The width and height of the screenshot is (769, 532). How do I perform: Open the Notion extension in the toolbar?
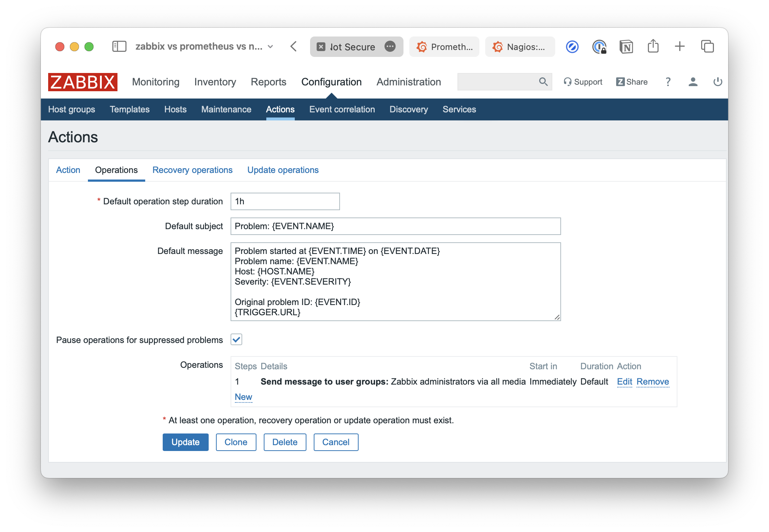(x=626, y=46)
